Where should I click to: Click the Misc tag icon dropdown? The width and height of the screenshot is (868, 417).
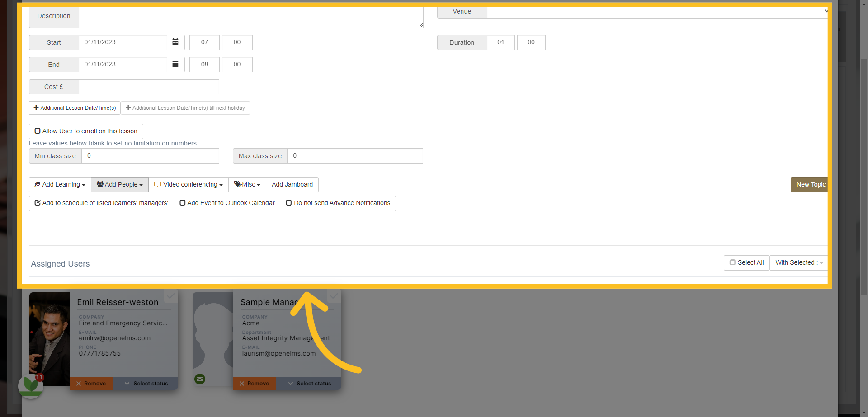(x=247, y=184)
